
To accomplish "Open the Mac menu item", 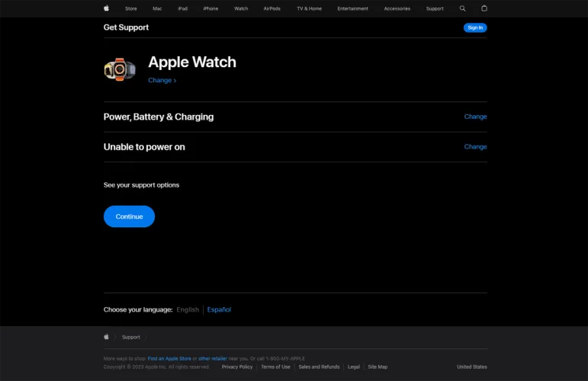I will pos(157,8).
